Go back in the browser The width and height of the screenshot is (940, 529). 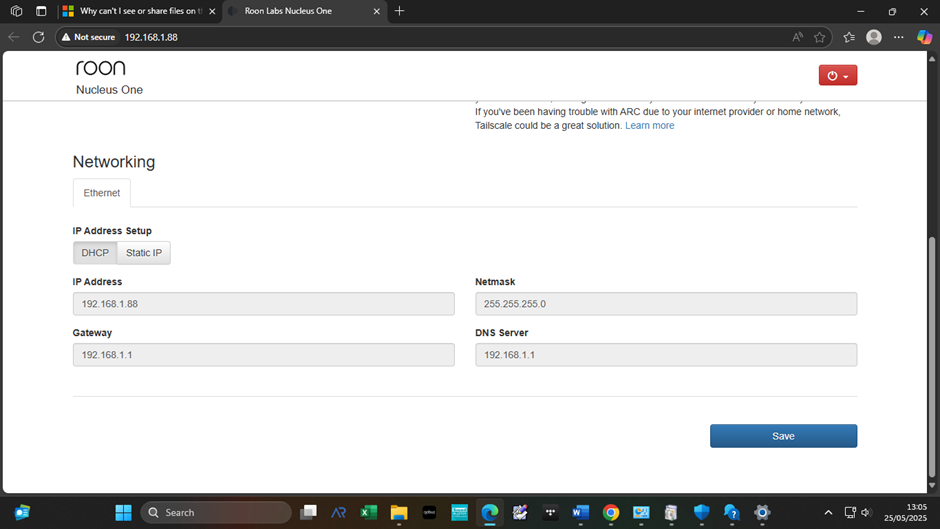(14, 37)
